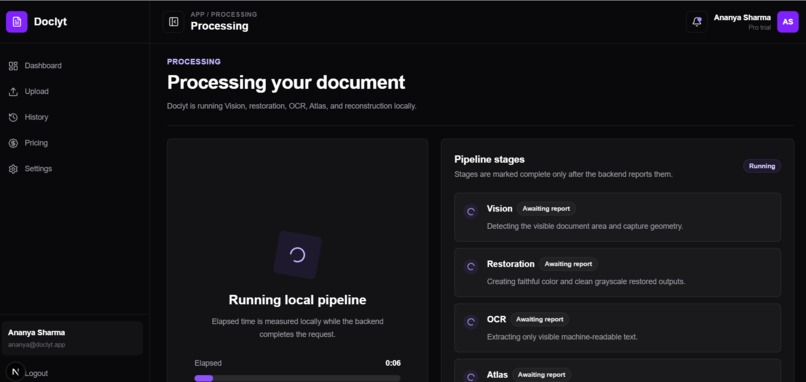Image resolution: width=806 pixels, height=382 pixels.
Task: Click the small purple PROCESSING section label
Action: (194, 62)
